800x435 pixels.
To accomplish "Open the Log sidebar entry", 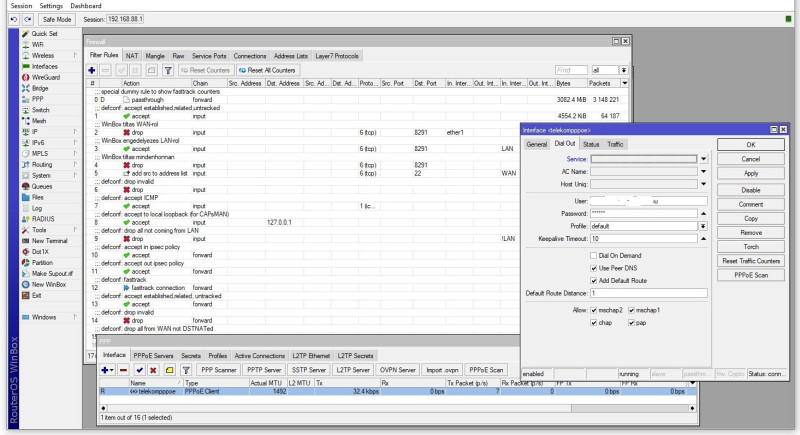I will click(x=37, y=208).
